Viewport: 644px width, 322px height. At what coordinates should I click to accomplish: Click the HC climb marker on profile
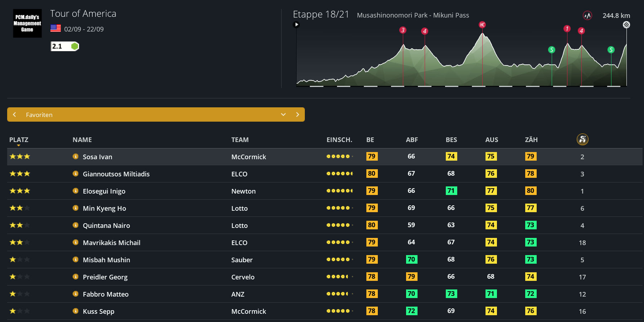point(482,25)
